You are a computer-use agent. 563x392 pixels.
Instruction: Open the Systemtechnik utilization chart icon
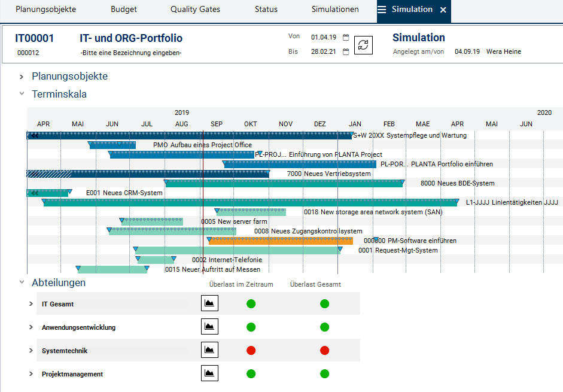coord(209,350)
